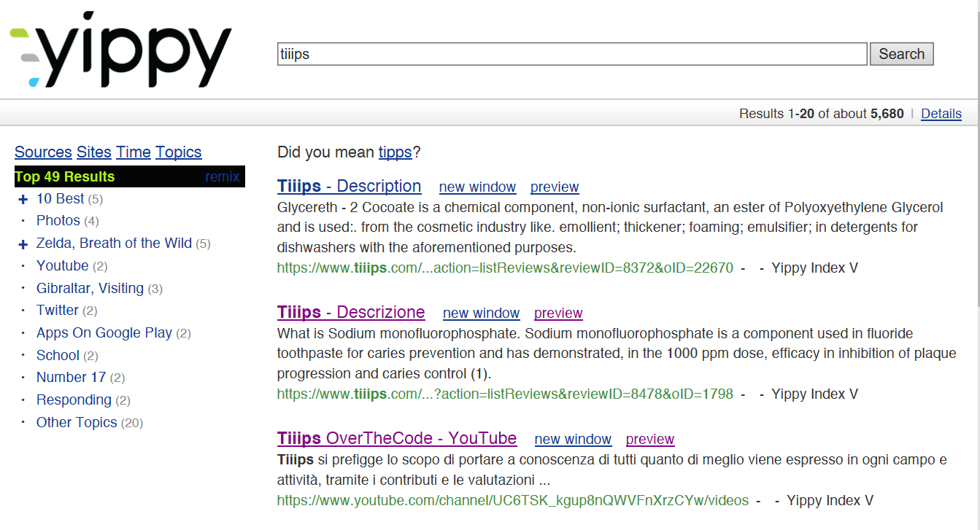Show the Other Topics cluster
Image resolution: width=980 pixels, height=530 pixels.
click(77, 423)
